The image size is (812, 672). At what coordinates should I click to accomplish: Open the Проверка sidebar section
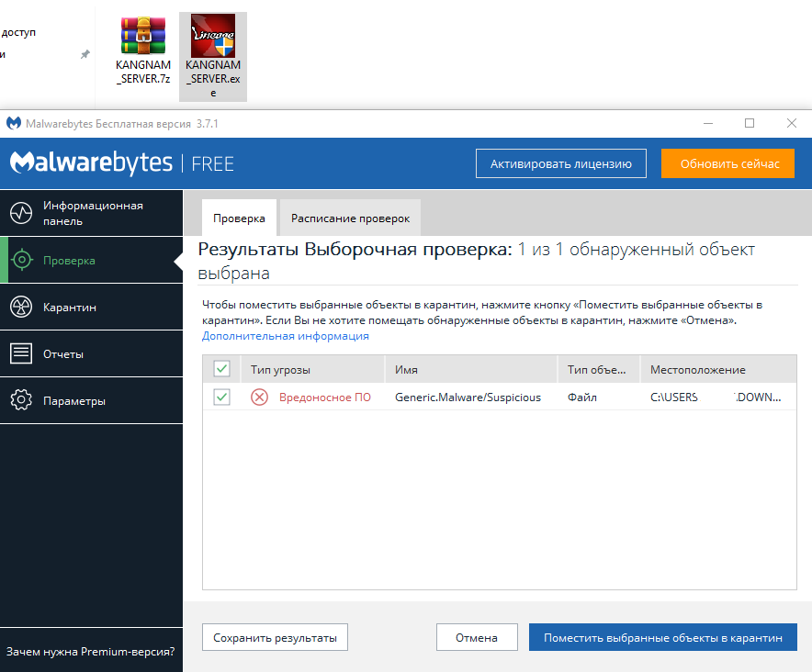point(91,260)
